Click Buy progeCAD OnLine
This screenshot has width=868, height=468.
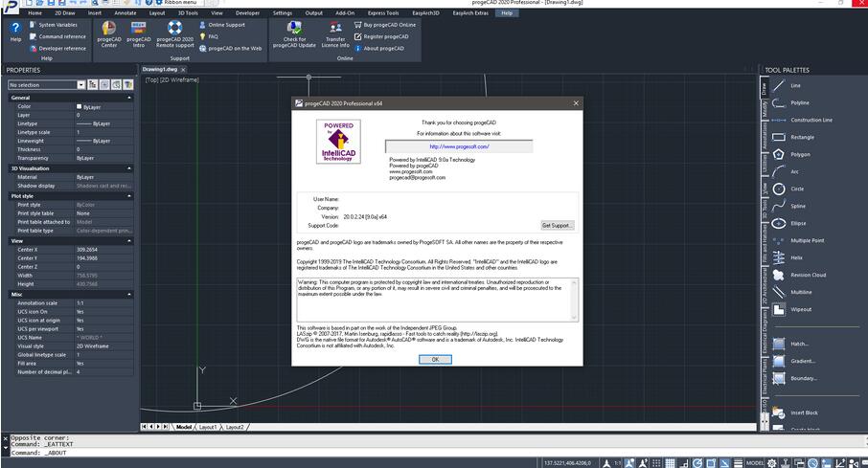(385, 25)
